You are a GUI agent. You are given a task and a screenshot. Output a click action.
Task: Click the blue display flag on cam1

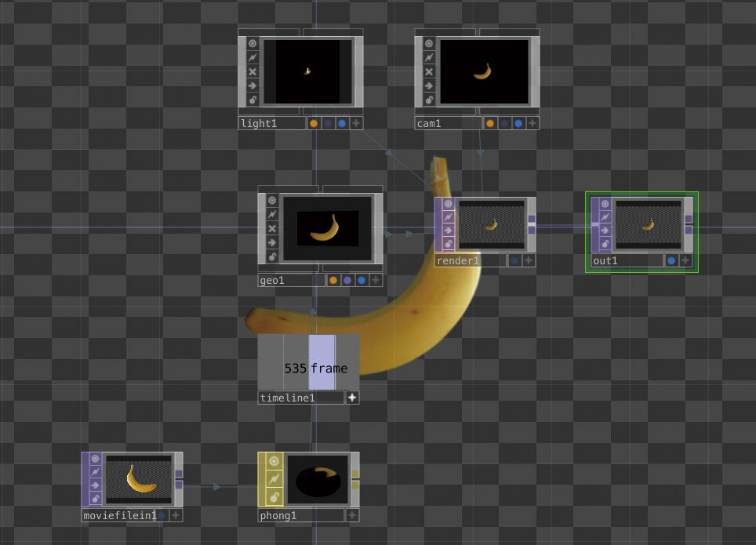518,123
